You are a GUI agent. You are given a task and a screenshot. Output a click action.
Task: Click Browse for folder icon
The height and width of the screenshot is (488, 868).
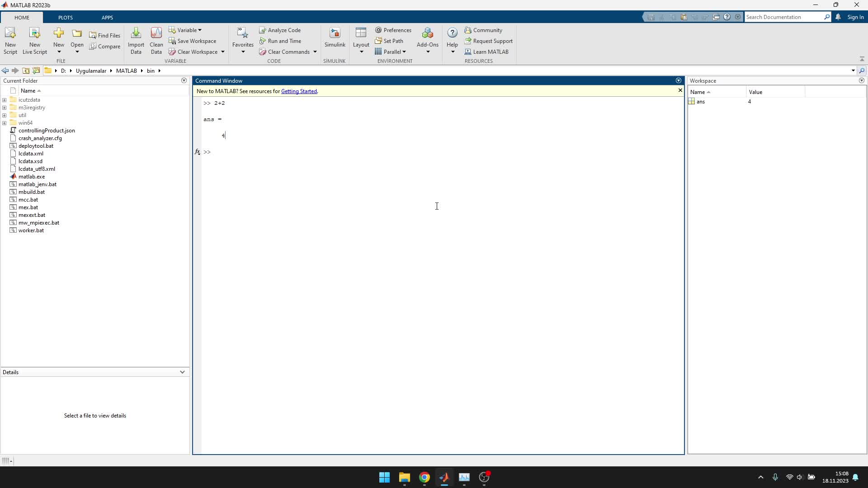click(x=36, y=70)
